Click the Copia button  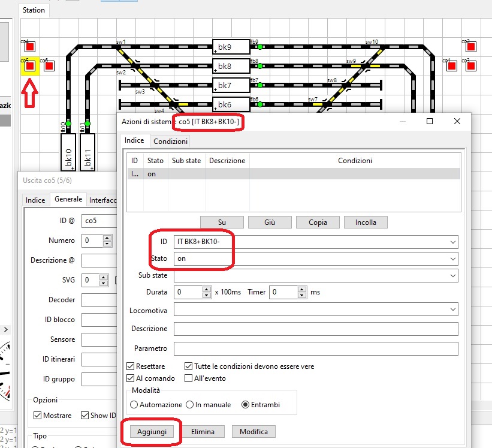[x=318, y=222]
